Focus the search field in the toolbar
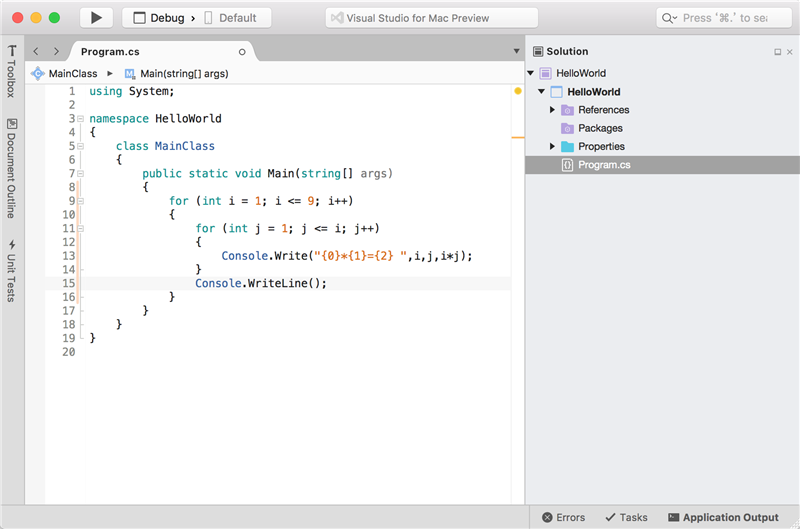Image resolution: width=800 pixels, height=529 pixels. [724, 18]
